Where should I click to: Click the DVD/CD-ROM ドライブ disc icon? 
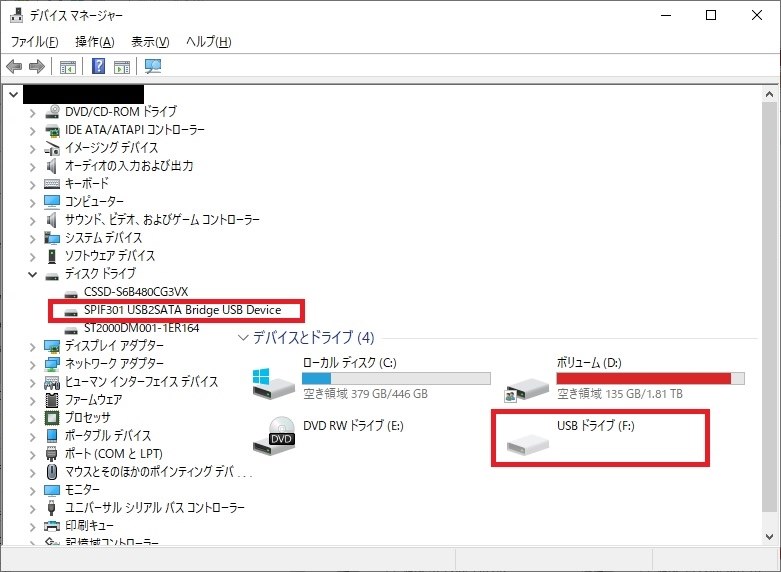[x=52, y=112]
